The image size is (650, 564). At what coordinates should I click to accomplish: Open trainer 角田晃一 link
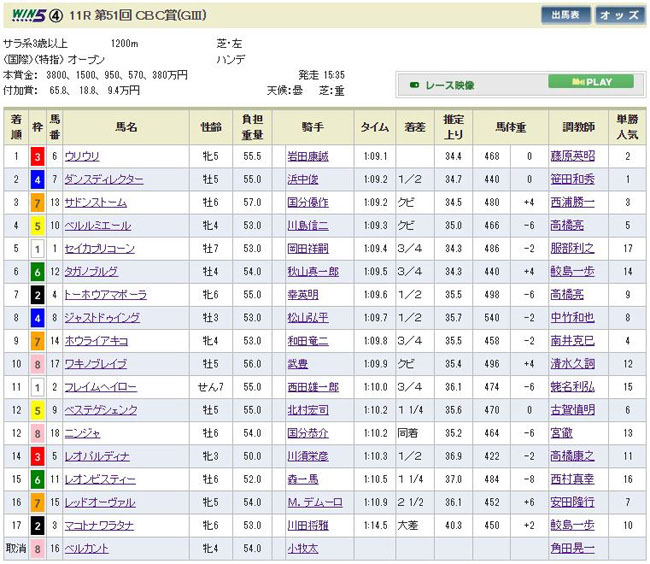coord(572,549)
